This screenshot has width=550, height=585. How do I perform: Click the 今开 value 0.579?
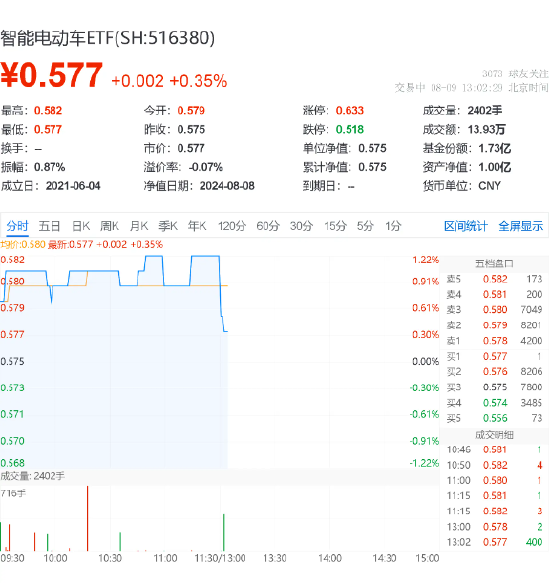click(x=191, y=111)
